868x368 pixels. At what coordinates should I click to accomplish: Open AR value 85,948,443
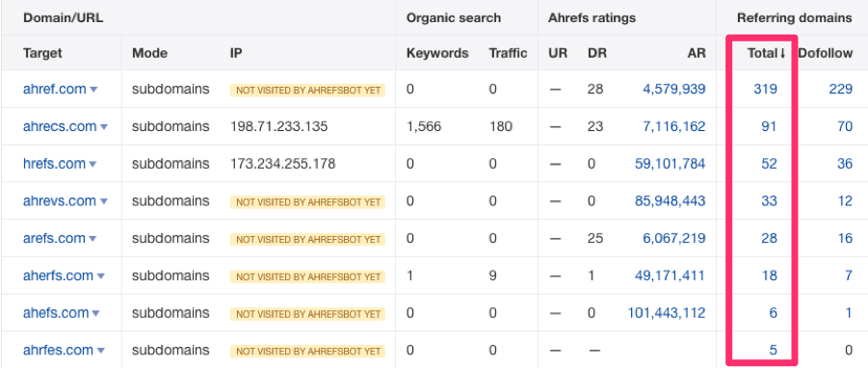click(x=671, y=201)
